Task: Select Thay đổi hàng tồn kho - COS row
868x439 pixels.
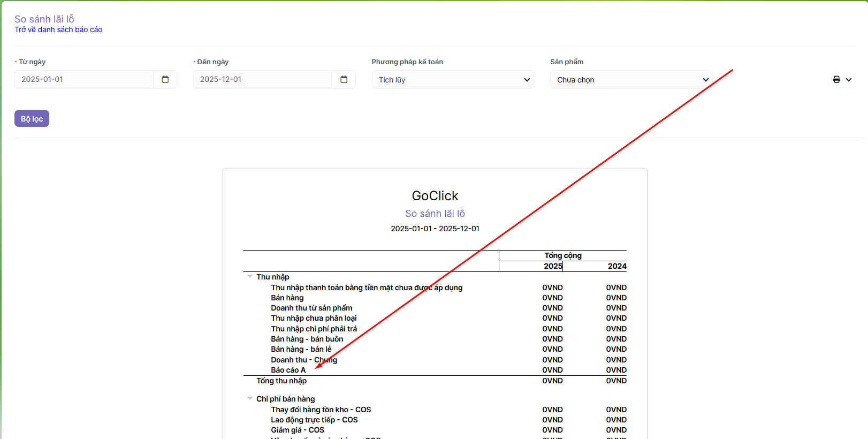Action: pyautogui.click(x=321, y=410)
